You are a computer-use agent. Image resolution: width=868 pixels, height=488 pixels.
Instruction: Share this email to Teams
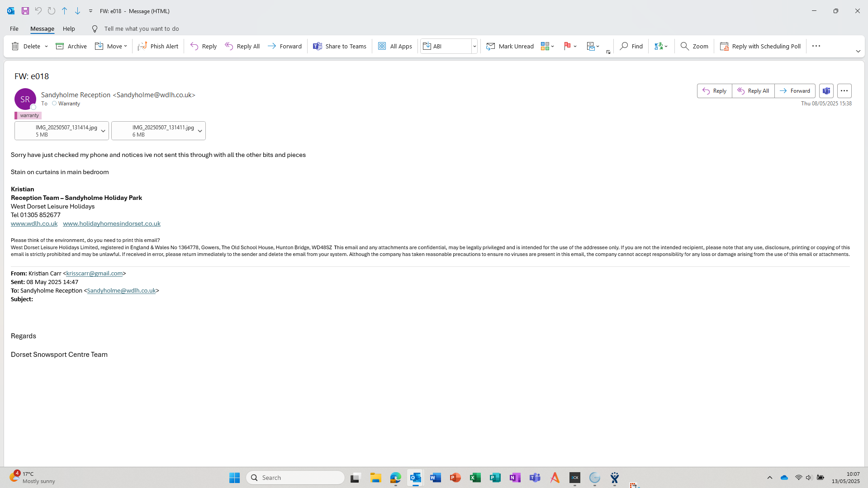340,46
